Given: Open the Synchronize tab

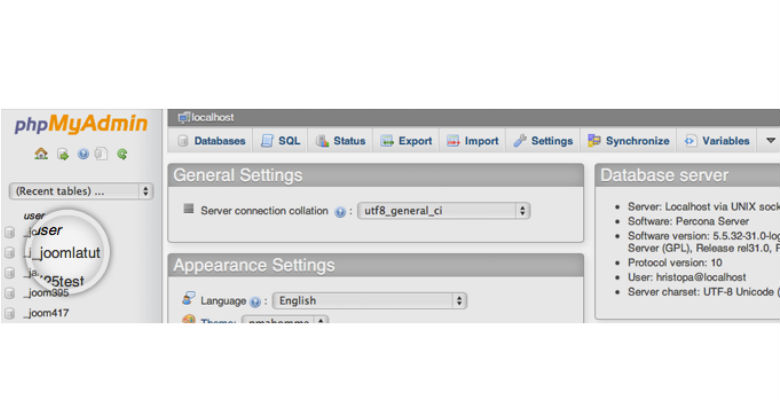Looking at the screenshot, I should (x=629, y=141).
